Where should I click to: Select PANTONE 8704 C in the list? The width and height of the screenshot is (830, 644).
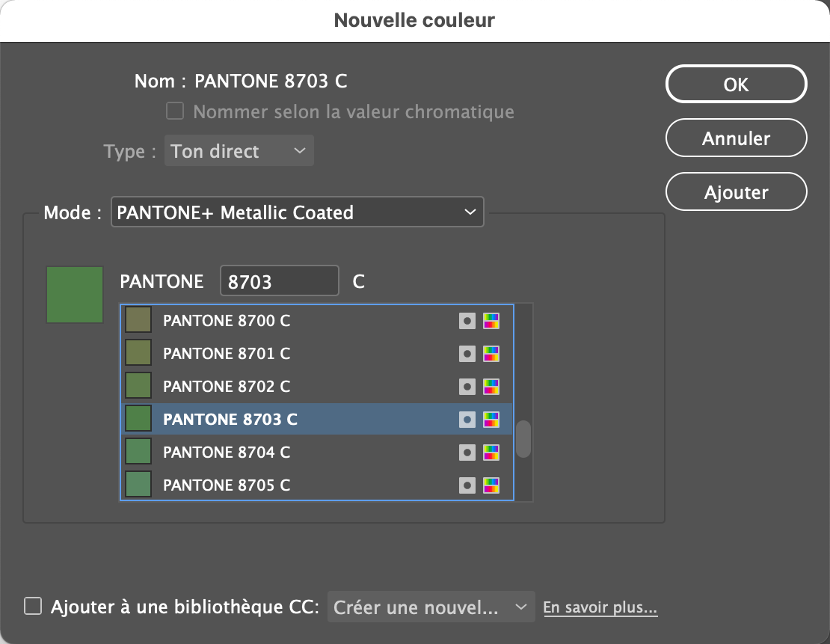(227, 453)
